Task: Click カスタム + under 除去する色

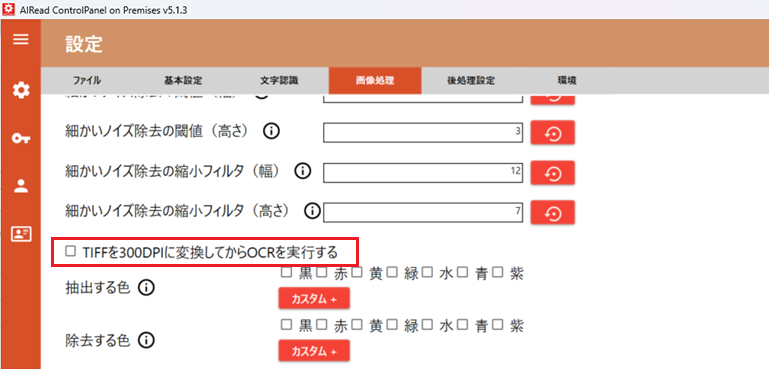Action: click(314, 351)
